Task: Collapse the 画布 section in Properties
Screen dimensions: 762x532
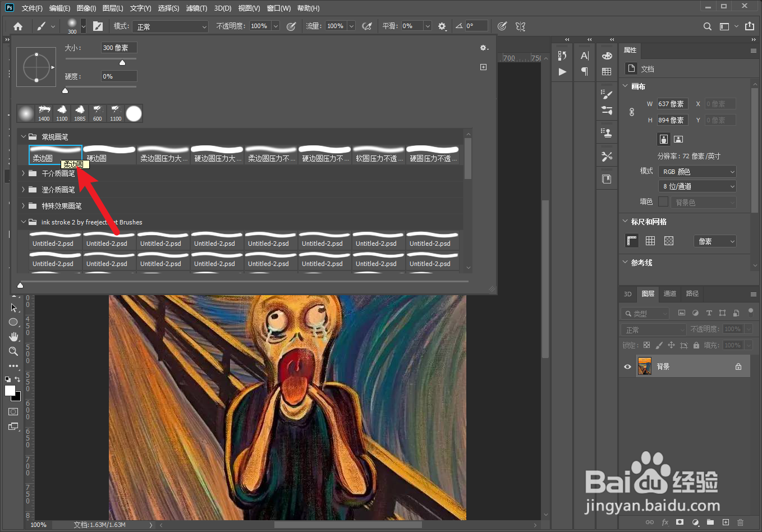Action: point(626,86)
